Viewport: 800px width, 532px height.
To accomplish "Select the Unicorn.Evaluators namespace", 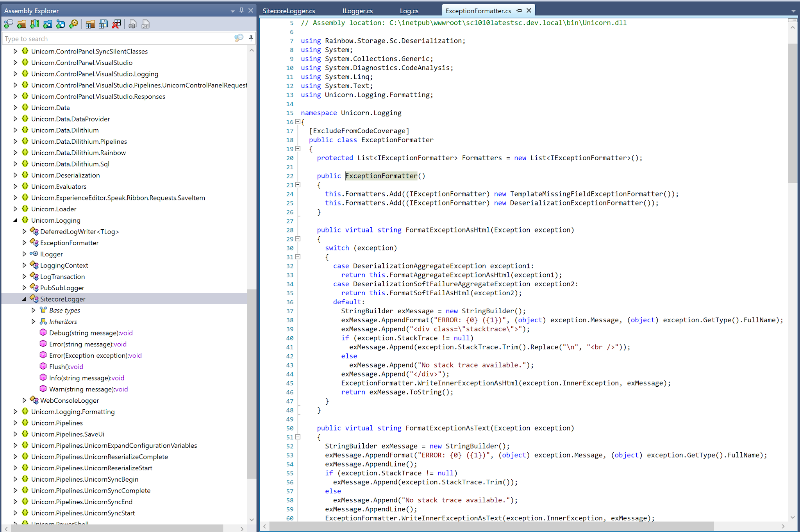I will 59,187.
